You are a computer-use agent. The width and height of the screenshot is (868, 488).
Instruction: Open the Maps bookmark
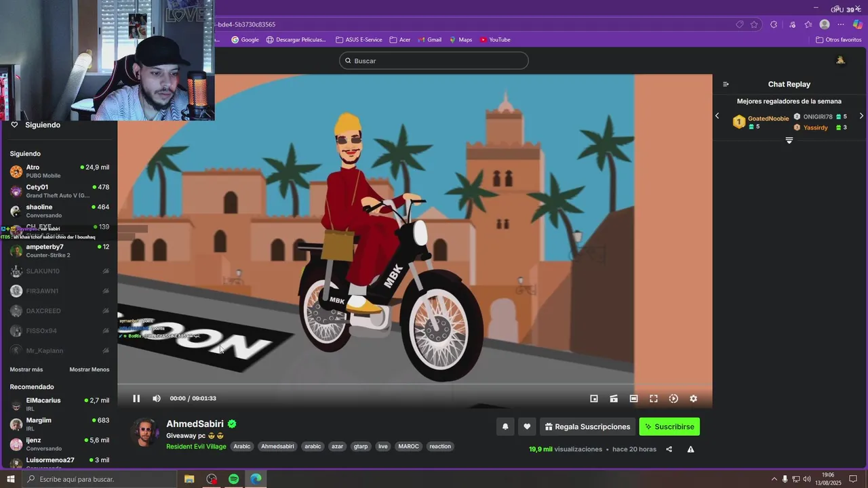tap(460, 39)
